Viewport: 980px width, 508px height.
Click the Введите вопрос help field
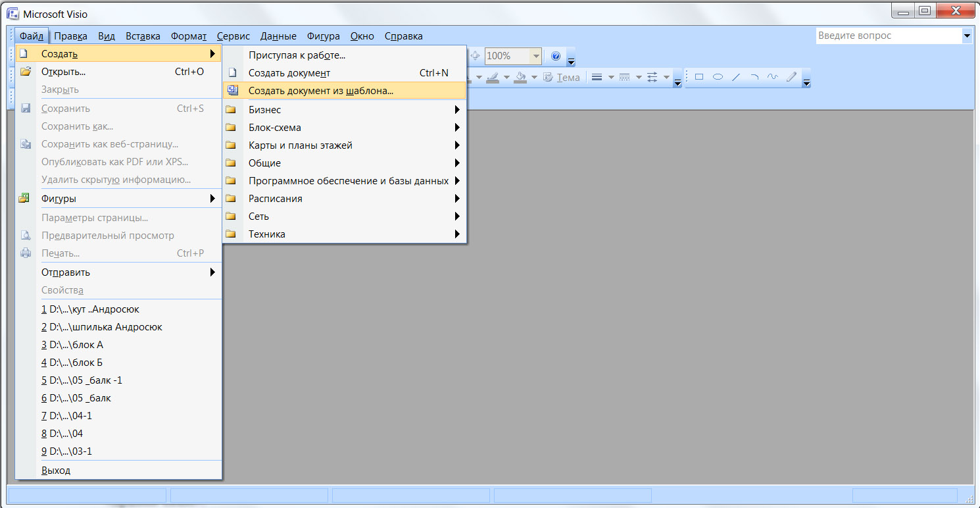(888, 36)
